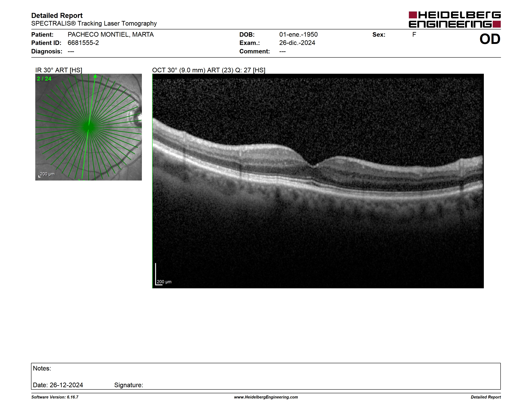Select the patient name PACHECO MONTIEL, MARTA

click(x=111, y=35)
